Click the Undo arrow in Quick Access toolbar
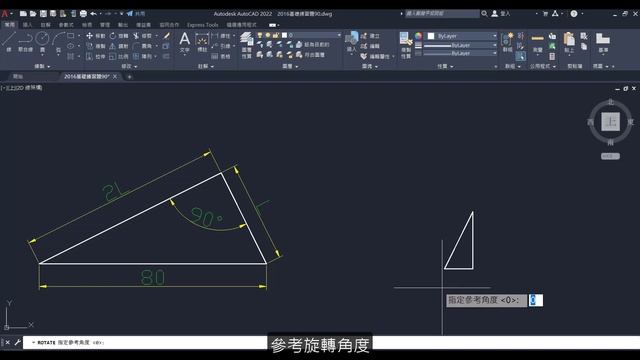The width and height of the screenshot is (640, 360). coord(93,13)
